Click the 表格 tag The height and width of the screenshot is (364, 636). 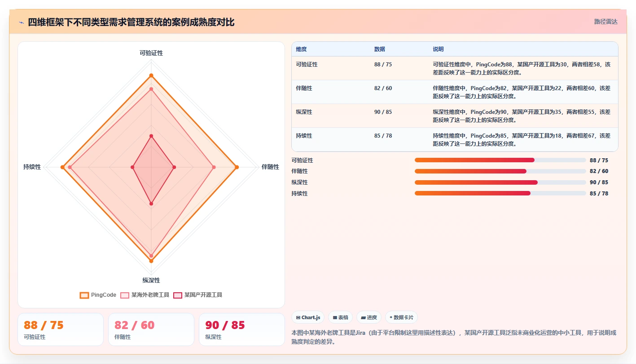(x=341, y=317)
